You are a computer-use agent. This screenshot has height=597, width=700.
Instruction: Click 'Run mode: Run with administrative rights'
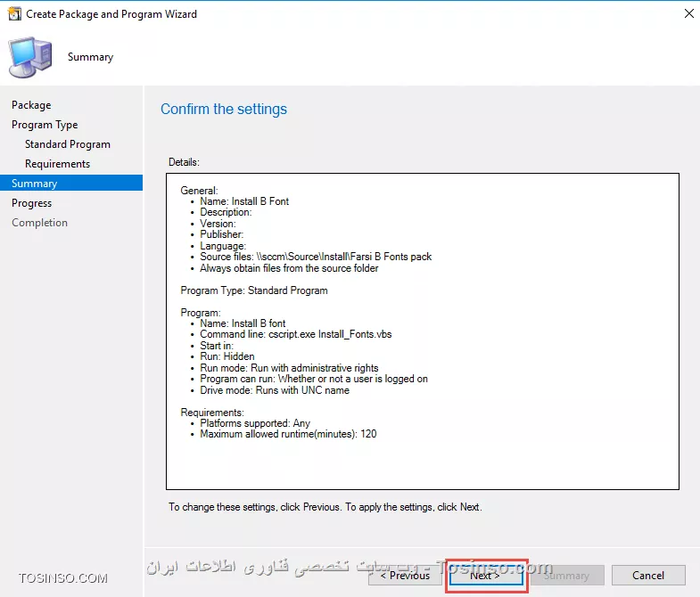pyautogui.click(x=289, y=368)
